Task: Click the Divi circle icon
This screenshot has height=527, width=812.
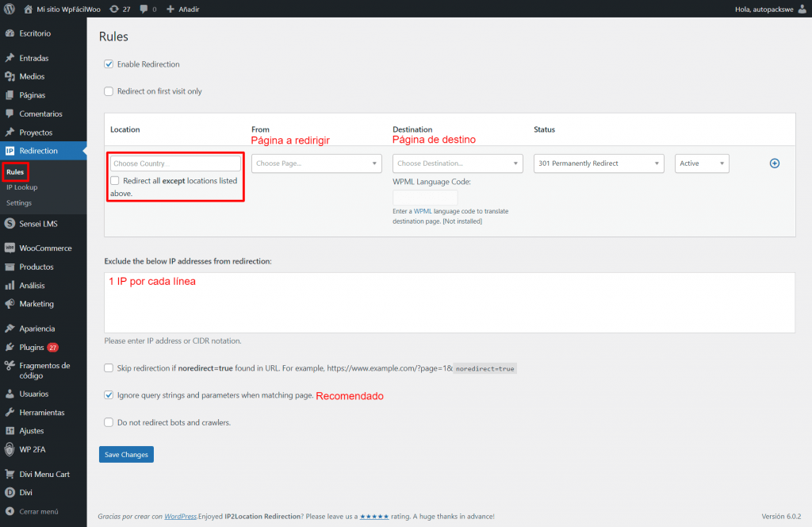Action: click(10, 492)
